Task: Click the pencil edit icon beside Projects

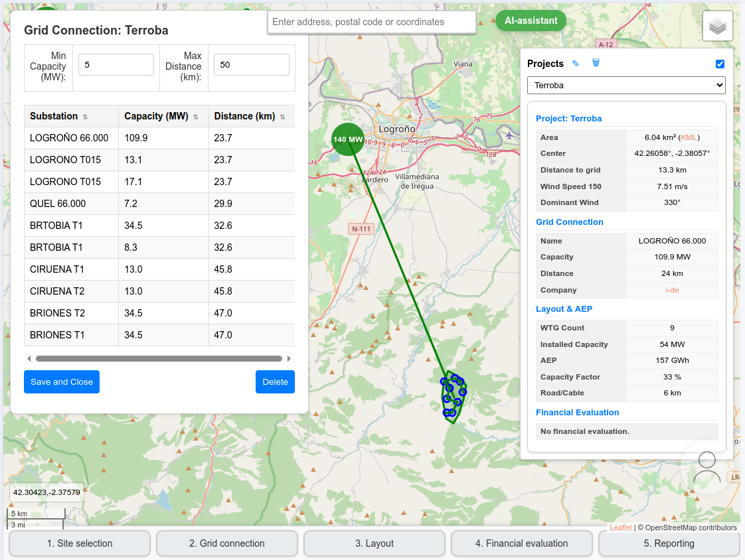Action: (576, 64)
